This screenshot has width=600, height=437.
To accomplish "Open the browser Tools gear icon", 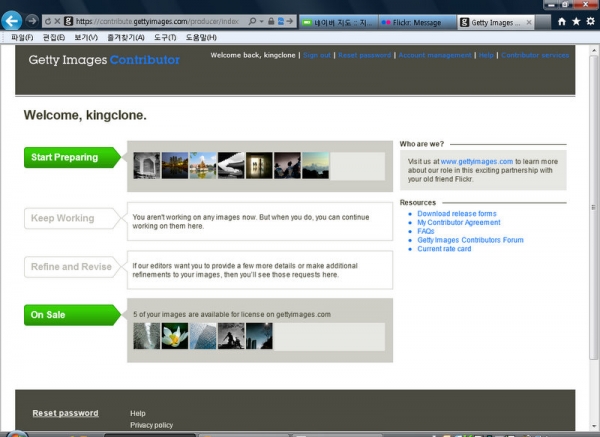I will 590,20.
